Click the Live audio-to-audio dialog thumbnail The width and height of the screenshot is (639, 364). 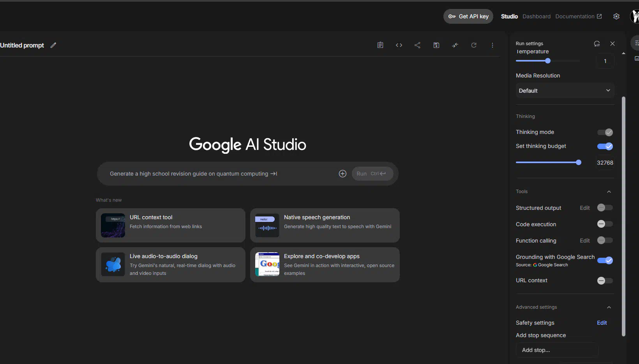tap(113, 264)
